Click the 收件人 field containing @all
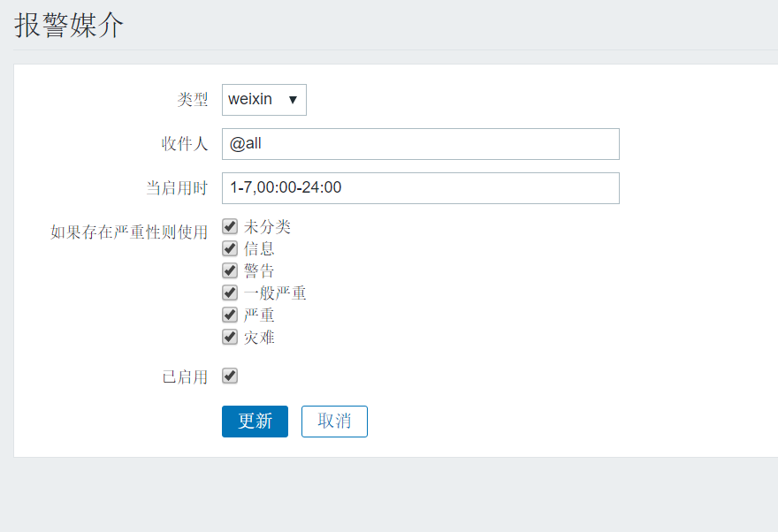This screenshot has height=532, width=778. [420, 144]
